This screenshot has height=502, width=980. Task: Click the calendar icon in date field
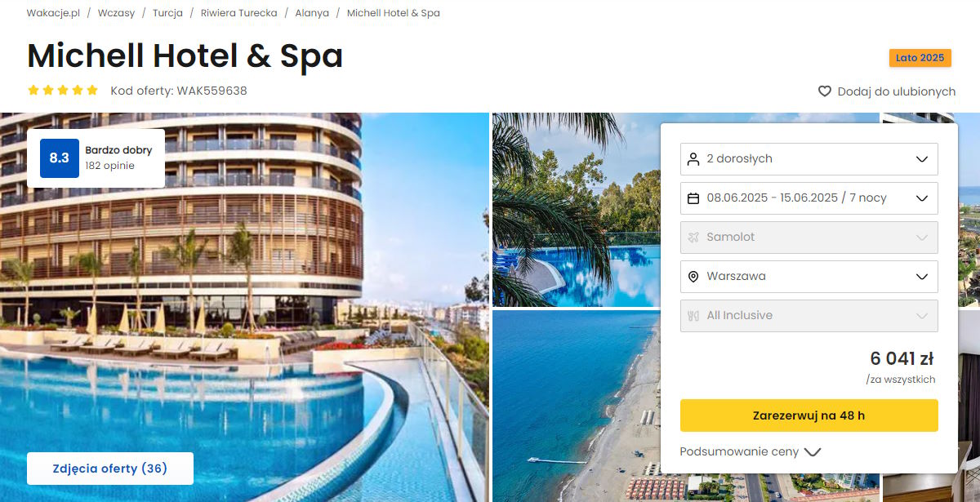(693, 198)
